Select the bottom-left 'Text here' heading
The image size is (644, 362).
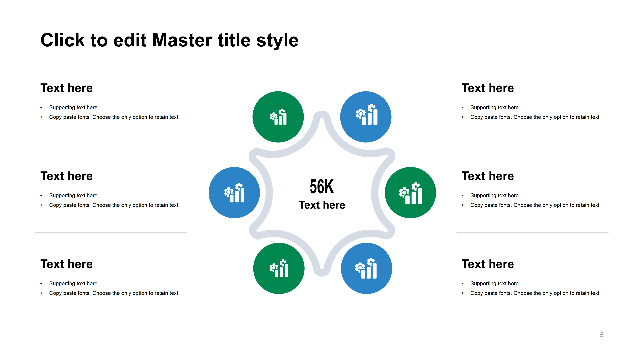[67, 264]
